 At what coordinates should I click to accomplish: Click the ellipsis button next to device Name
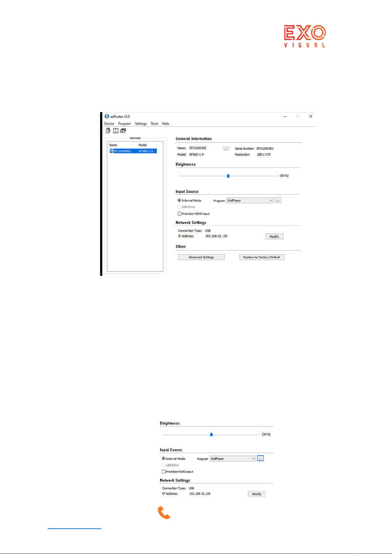coord(226,149)
